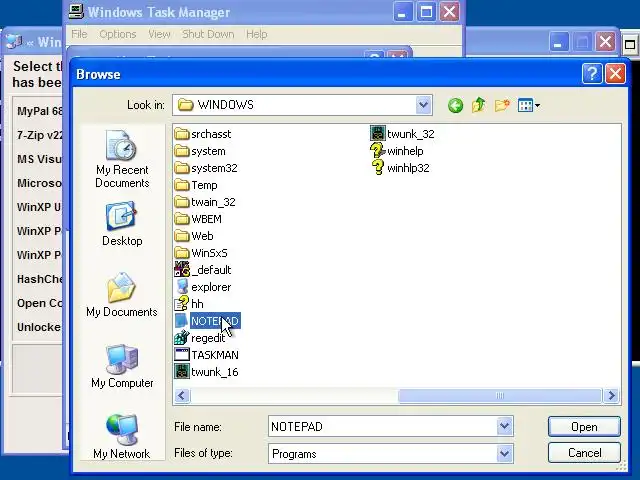Click the file list right scroll arrow
640x480 pixels.
point(611,395)
